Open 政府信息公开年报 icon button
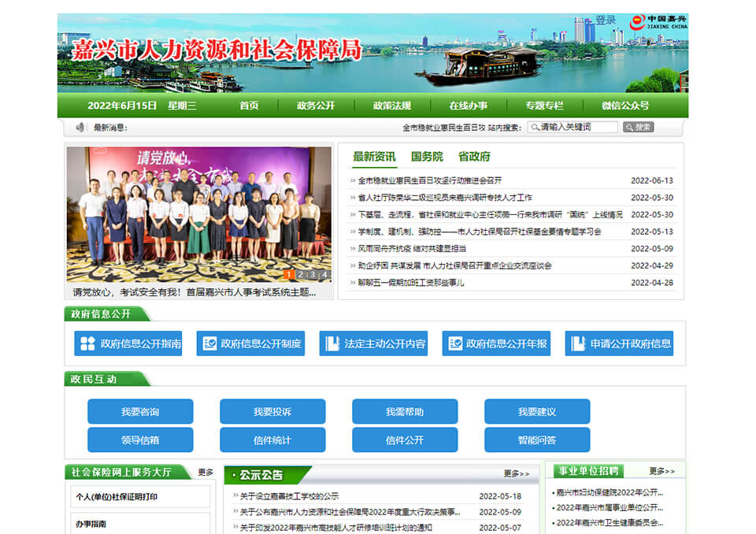The height and width of the screenshot is (534, 756). click(x=496, y=343)
